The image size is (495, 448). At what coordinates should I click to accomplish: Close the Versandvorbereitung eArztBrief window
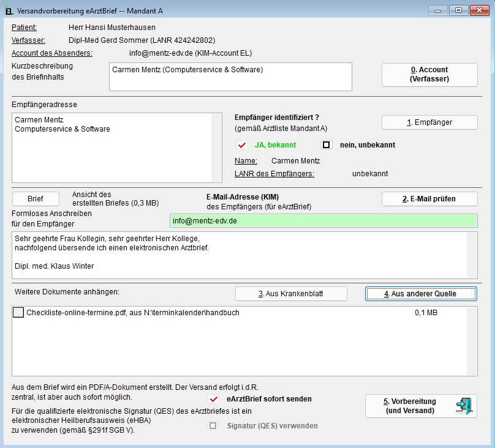[x=478, y=10]
